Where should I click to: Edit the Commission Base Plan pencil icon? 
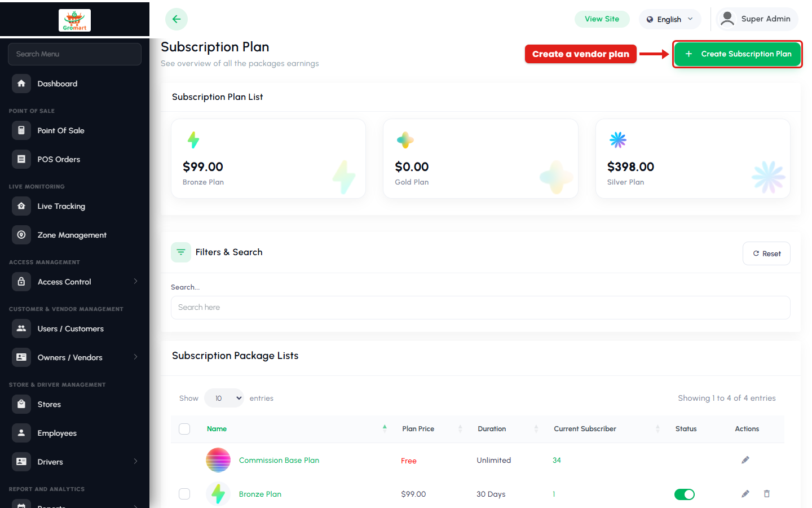[x=745, y=460]
